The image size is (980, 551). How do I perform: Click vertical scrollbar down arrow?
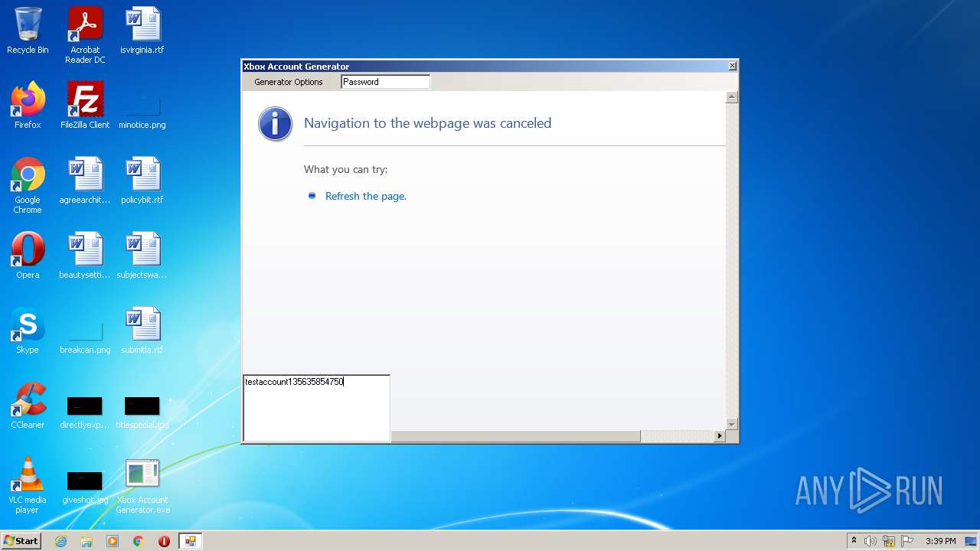coord(732,424)
